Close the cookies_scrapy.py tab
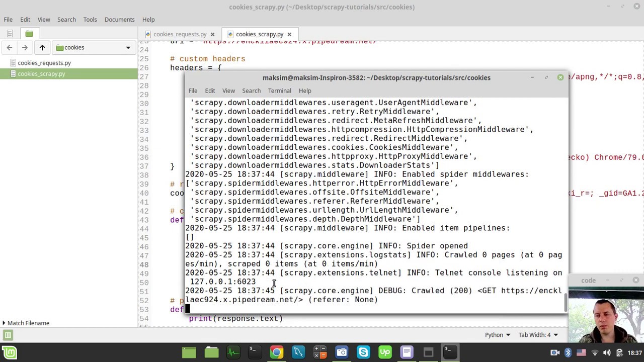Viewport: 644px width, 362px height. tap(289, 34)
